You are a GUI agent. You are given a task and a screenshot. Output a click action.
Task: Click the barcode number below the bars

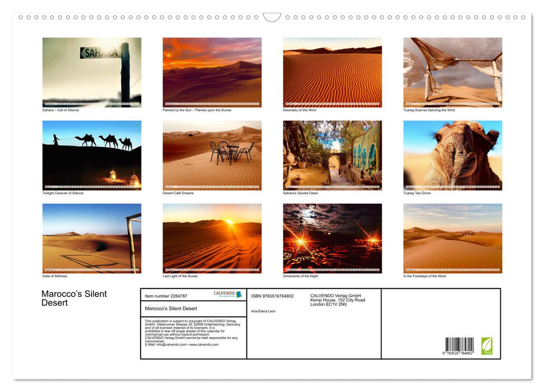[x=457, y=353]
